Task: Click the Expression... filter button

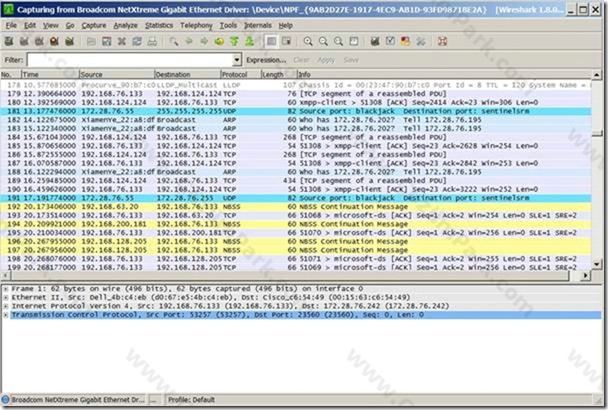Action: click(266, 60)
